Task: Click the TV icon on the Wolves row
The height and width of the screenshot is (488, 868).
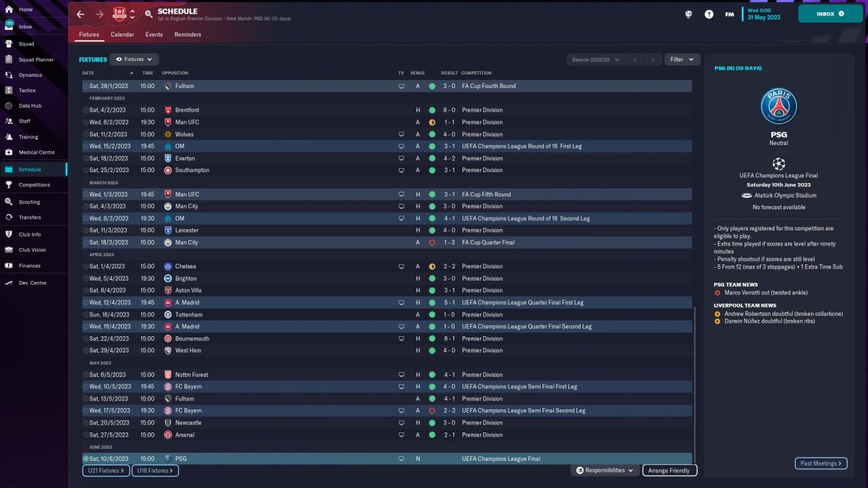Action: click(401, 134)
